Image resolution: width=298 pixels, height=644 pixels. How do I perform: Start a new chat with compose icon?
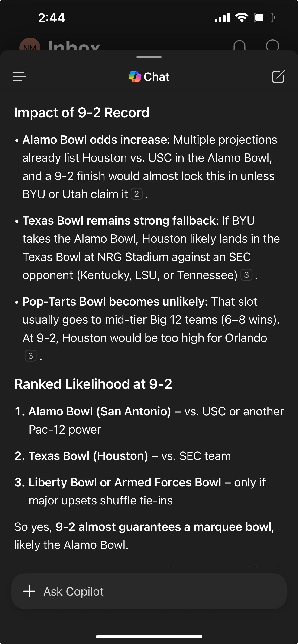coord(278,77)
